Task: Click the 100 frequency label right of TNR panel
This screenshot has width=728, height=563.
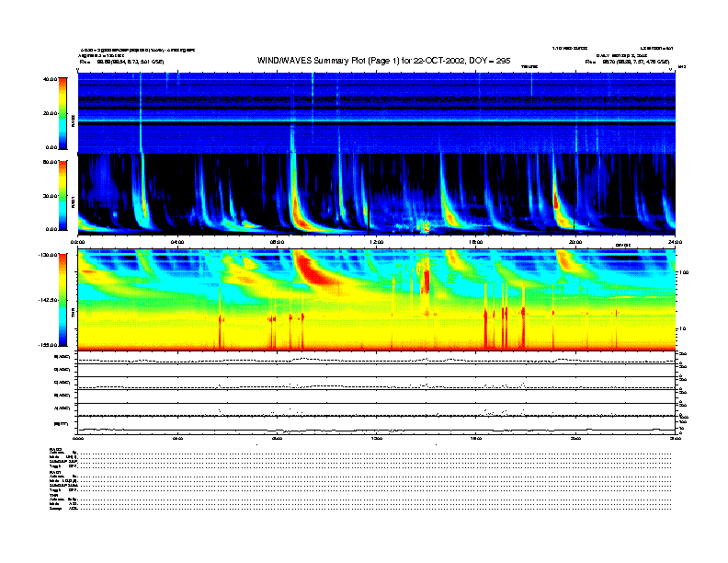Action: (684, 272)
